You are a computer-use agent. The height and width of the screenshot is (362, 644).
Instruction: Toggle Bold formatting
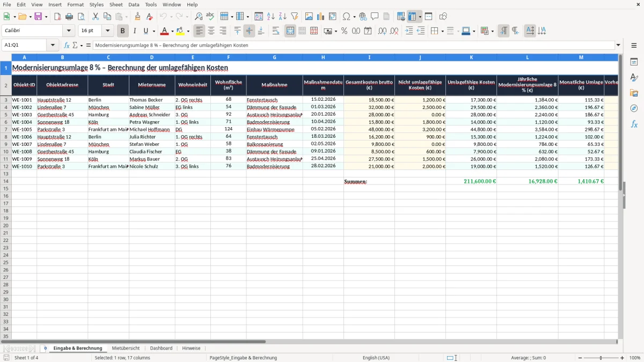123,31
